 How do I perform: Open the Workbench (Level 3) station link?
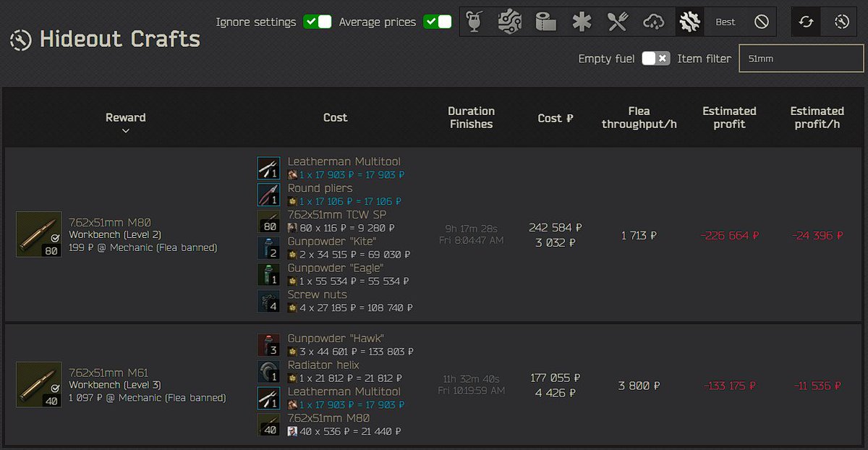point(115,385)
